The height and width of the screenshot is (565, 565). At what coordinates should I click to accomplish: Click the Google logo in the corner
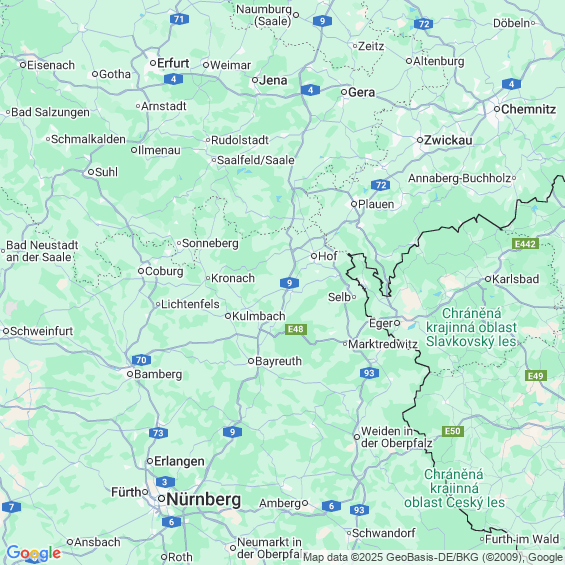pos(34,553)
